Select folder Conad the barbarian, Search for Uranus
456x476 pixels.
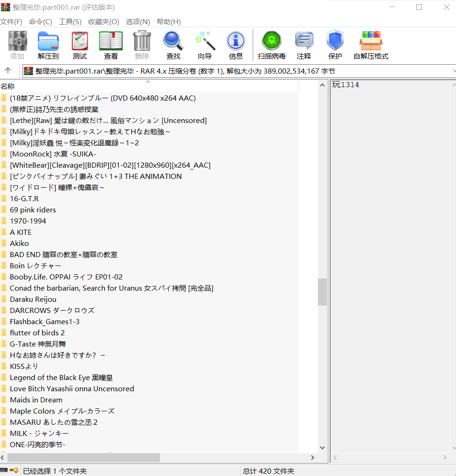[111, 288]
